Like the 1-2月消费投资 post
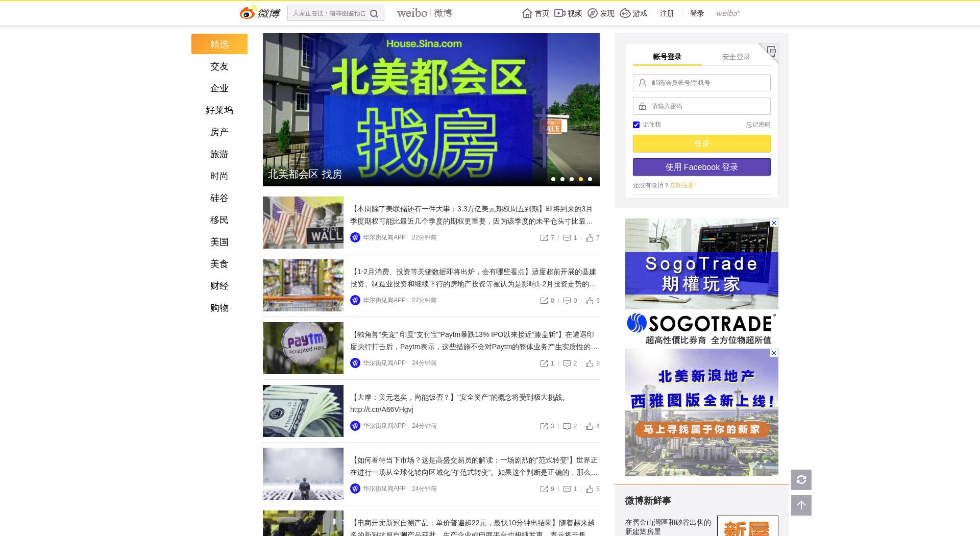 click(x=593, y=301)
